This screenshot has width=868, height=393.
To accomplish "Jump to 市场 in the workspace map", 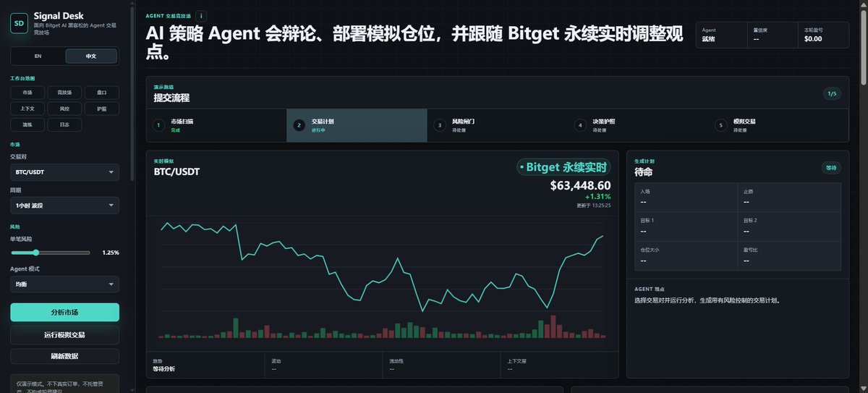I will pos(27,93).
